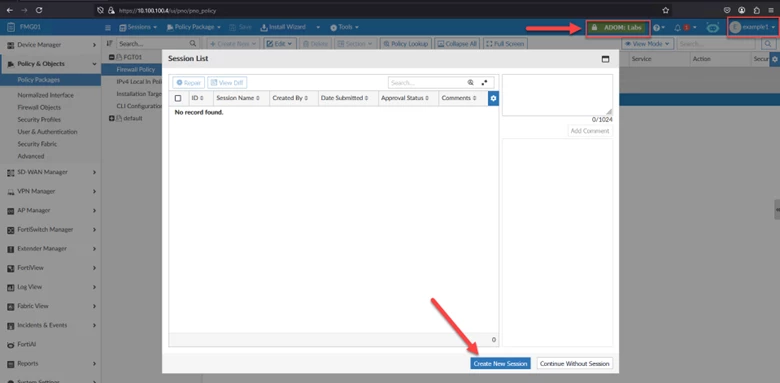Tick the select-all checkbox in session table
The height and width of the screenshot is (383, 780).
178,98
